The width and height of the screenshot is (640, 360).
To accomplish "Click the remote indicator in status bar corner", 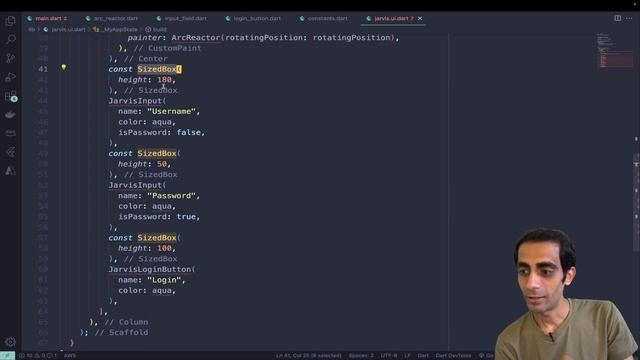I will pos(7,356).
